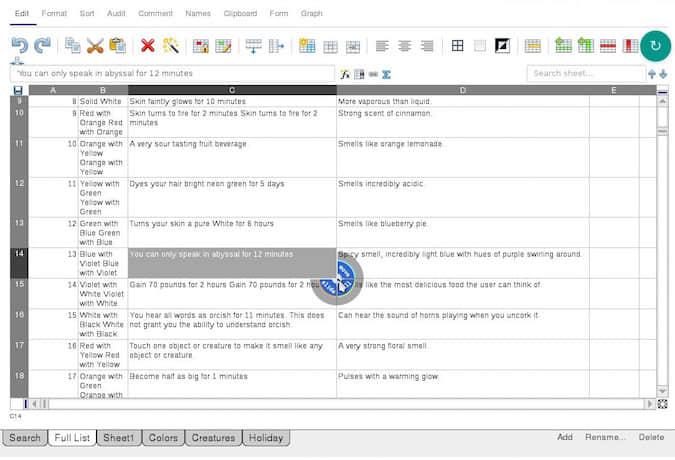Image resolution: width=675 pixels, height=460 pixels.
Task: Open the Format menu tab
Action: [54, 14]
